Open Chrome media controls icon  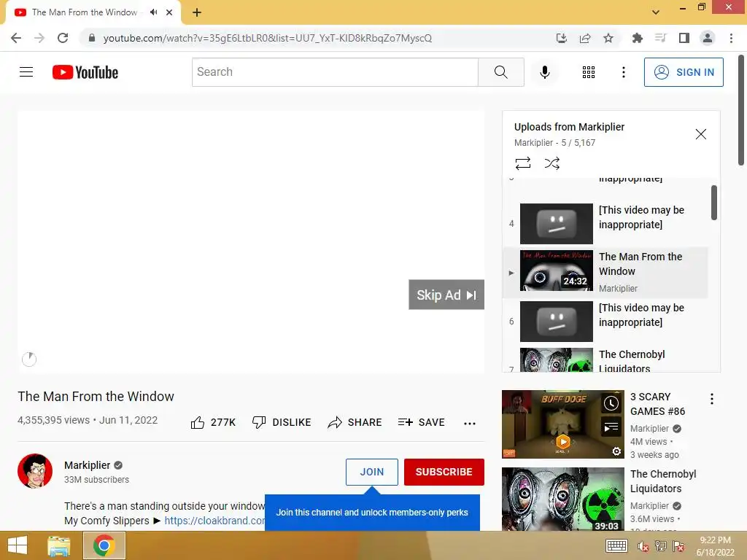(660, 38)
